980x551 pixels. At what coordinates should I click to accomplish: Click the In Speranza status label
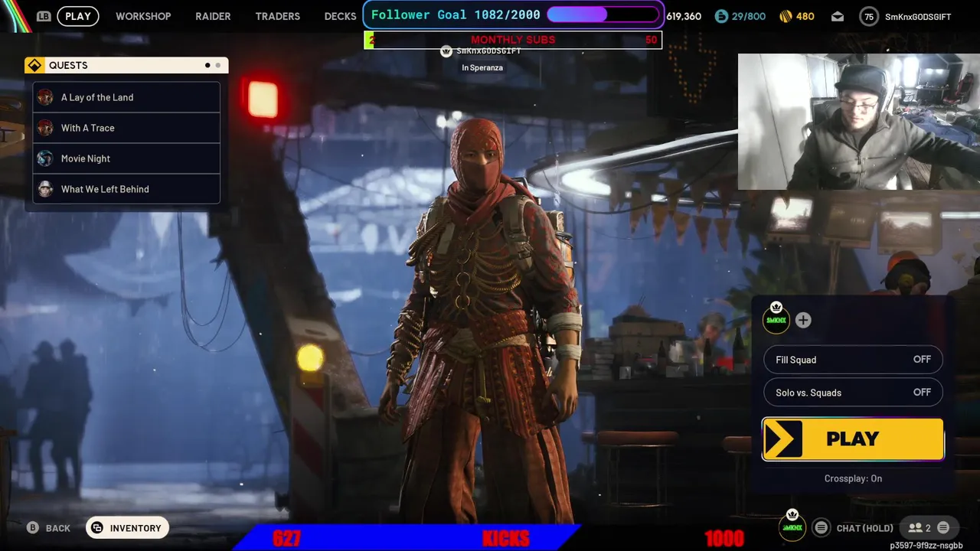482,67
